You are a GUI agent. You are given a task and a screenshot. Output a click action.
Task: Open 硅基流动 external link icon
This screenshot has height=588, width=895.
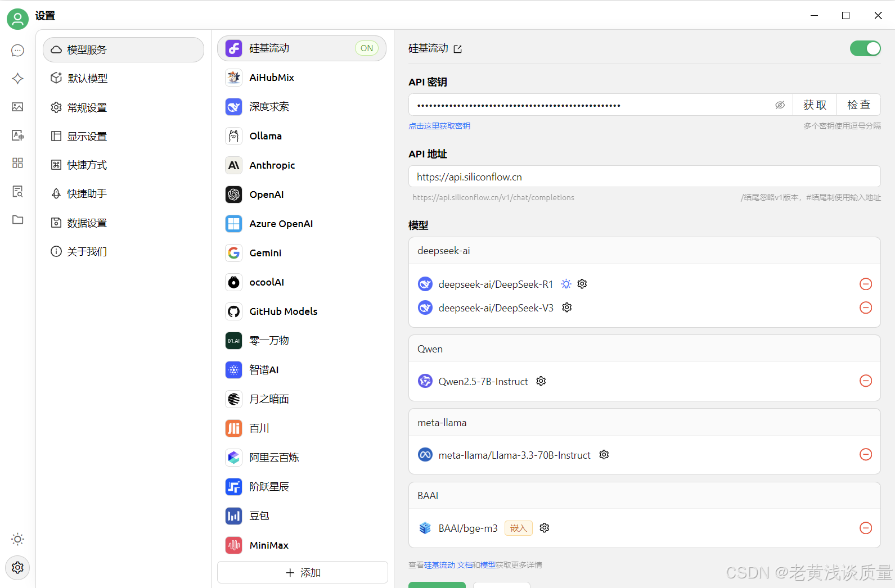[458, 49]
